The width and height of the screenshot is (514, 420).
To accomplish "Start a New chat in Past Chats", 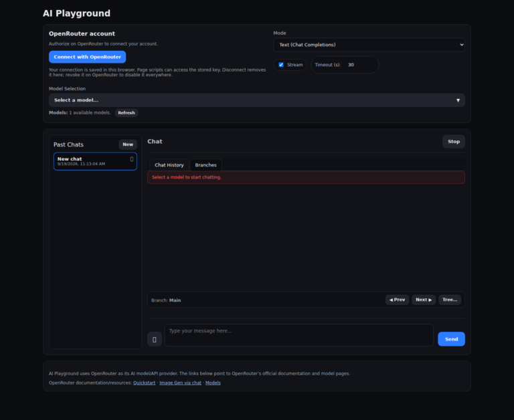I will click(128, 144).
